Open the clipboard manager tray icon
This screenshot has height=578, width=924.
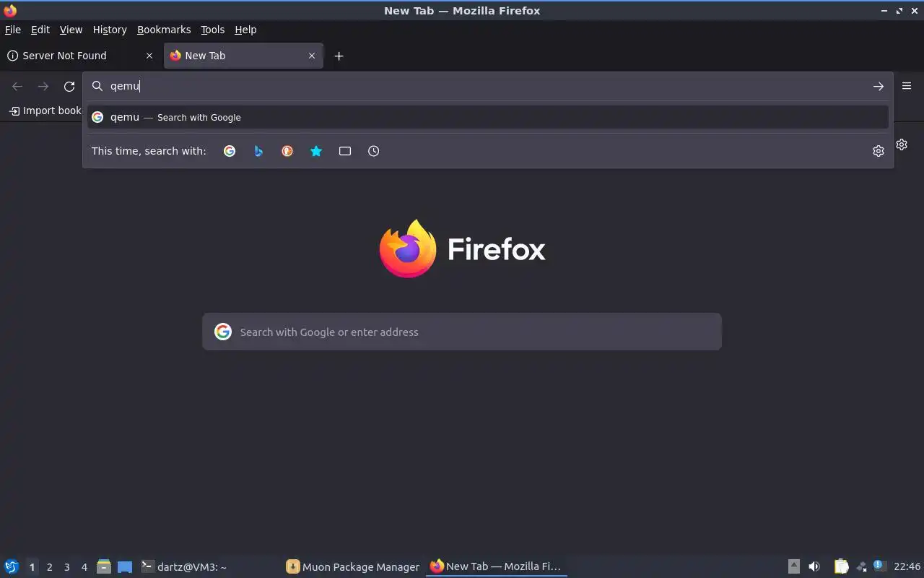pos(842,566)
